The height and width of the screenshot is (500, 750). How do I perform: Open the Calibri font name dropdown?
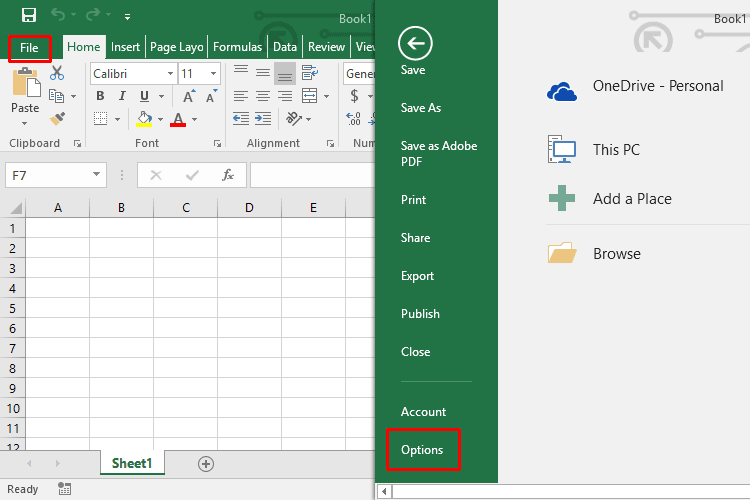170,74
